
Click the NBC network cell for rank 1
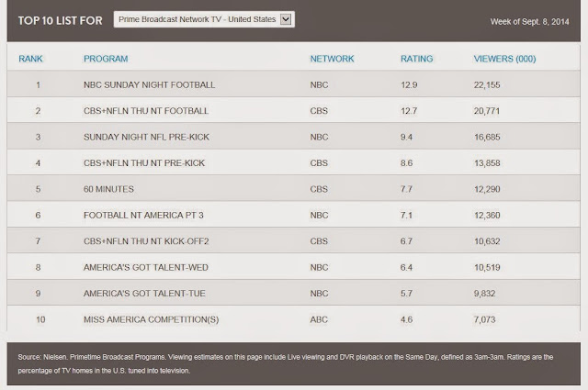coord(319,85)
